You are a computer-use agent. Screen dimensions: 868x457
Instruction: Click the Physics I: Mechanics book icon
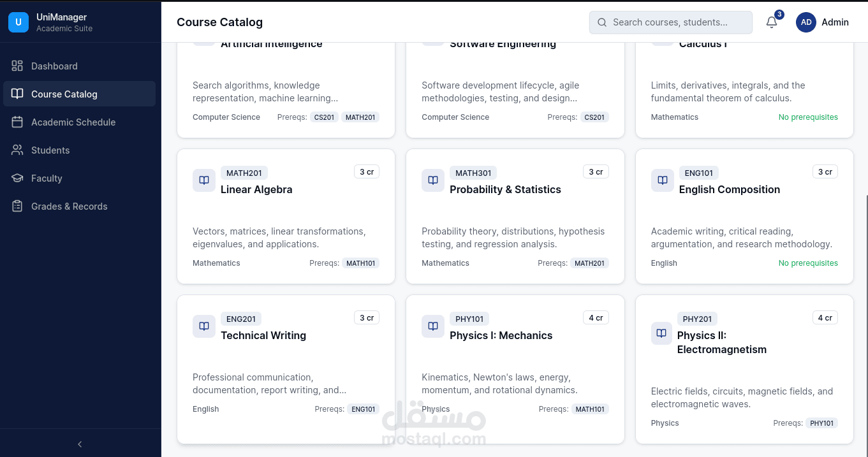[433, 326]
